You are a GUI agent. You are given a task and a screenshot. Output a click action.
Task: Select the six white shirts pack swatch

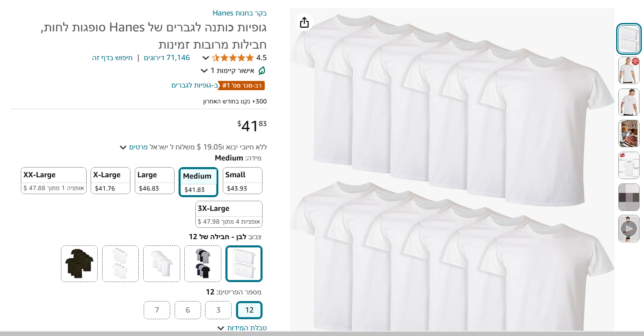(x=121, y=263)
